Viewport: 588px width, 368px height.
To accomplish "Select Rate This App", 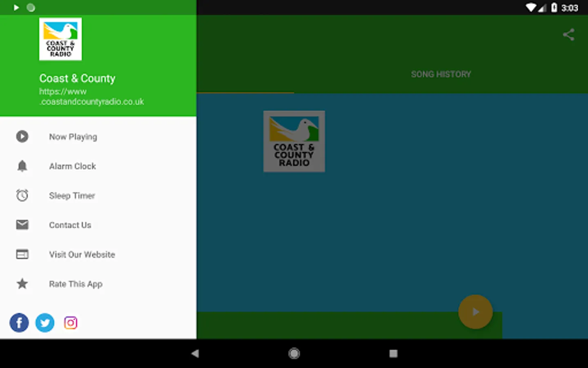I will (x=98, y=284).
